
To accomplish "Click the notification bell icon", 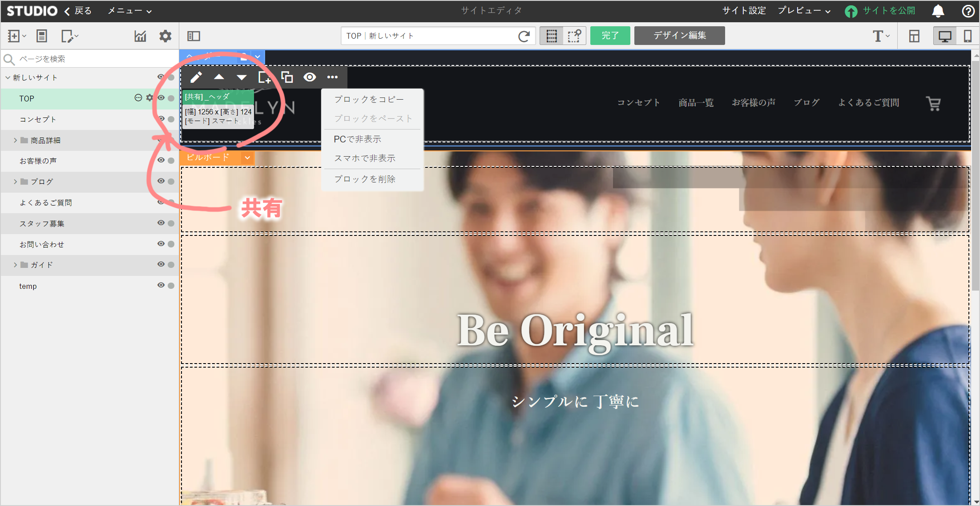I will click(x=938, y=11).
